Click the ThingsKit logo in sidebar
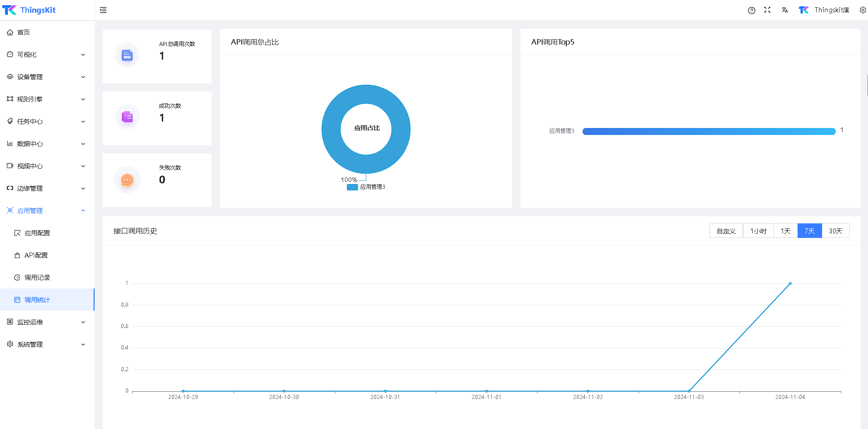 coord(29,10)
